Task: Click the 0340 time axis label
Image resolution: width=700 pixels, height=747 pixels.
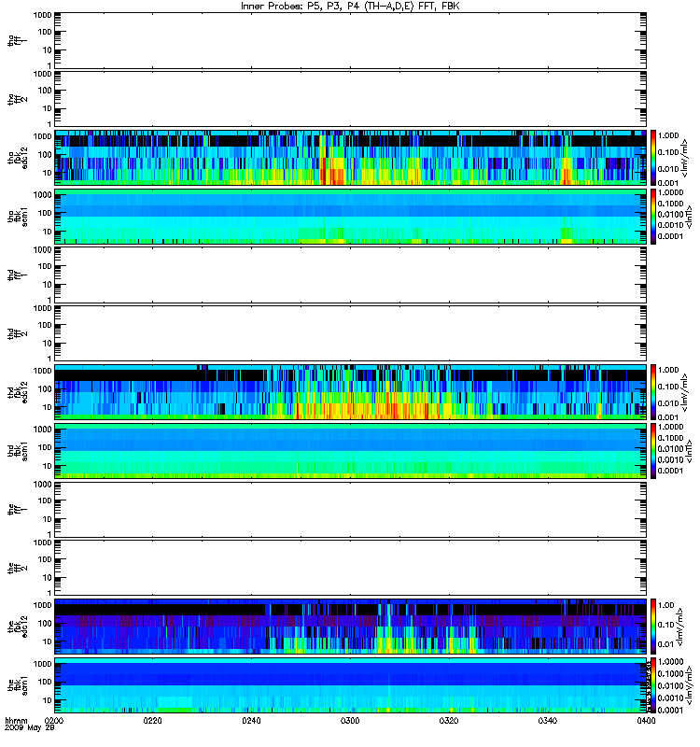Action: 548,720
